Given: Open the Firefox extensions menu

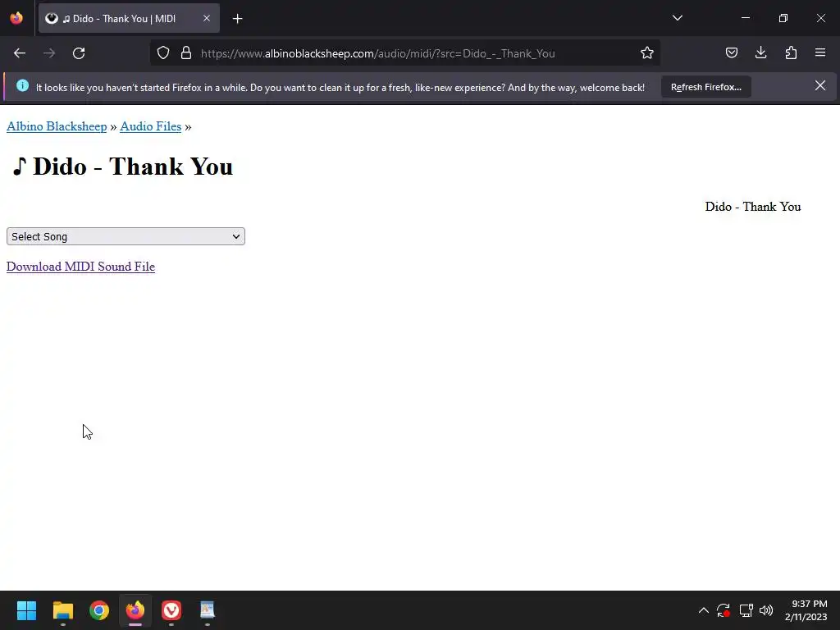Looking at the screenshot, I should click(x=791, y=52).
